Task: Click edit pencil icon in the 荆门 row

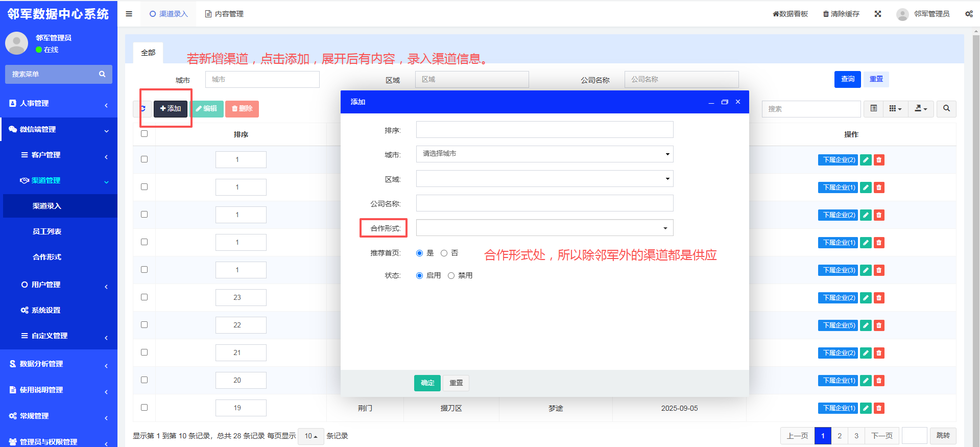Action: pos(866,408)
